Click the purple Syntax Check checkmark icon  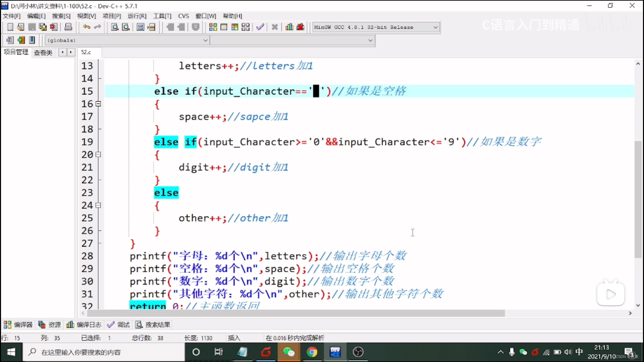click(260, 27)
